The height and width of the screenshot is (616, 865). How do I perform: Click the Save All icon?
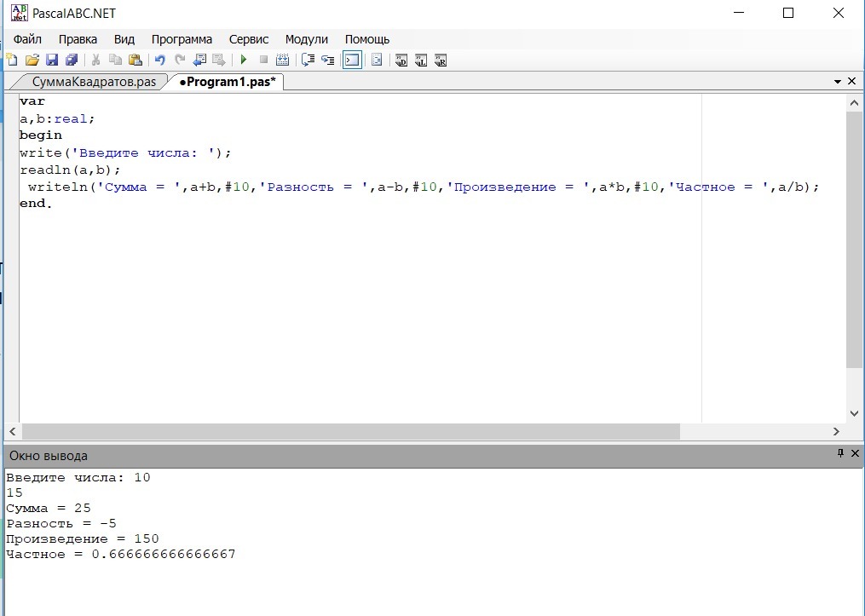72,60
